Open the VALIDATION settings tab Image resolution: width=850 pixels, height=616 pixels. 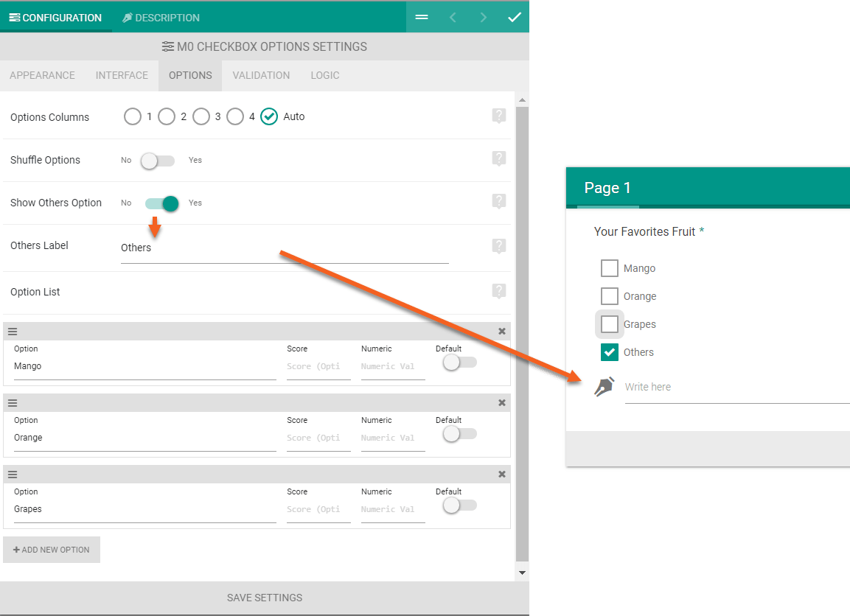pyautogui.click(x=261, y=75)
